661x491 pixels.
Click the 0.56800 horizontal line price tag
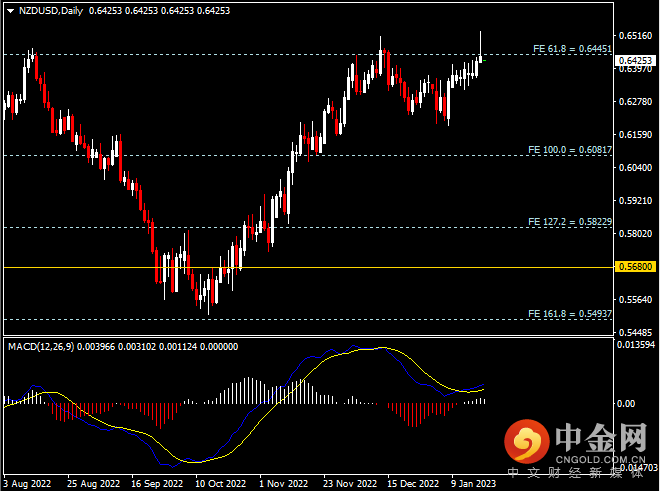tap(636, 267)
